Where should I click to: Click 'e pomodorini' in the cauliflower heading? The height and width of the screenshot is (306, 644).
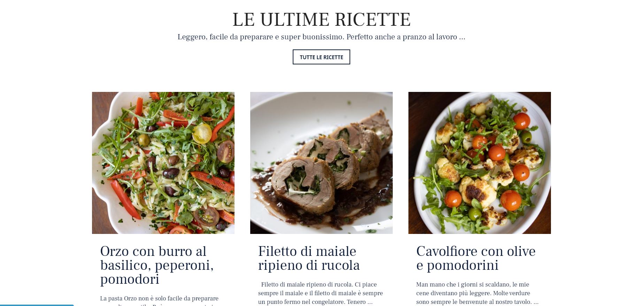(457, 265)
